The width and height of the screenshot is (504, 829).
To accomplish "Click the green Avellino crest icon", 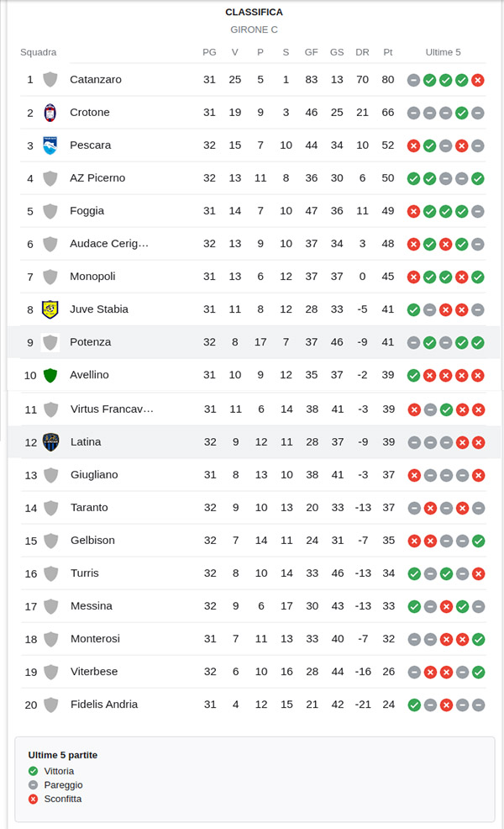I will [50, 375].
